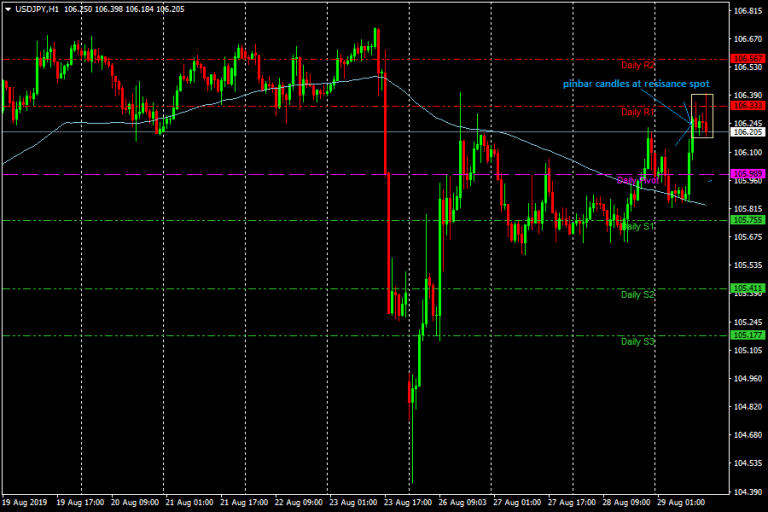The width and height of the screenshot is (768, 512).
Task: Click the USDJPY,H1 chart title text
Action: tap(39, 9)
